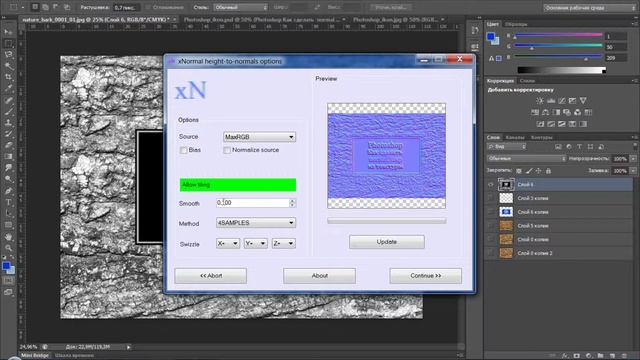This screenshot has width=640, height=360.
Task: Show the Слой 6 копия layer
Action: point(491,212)
